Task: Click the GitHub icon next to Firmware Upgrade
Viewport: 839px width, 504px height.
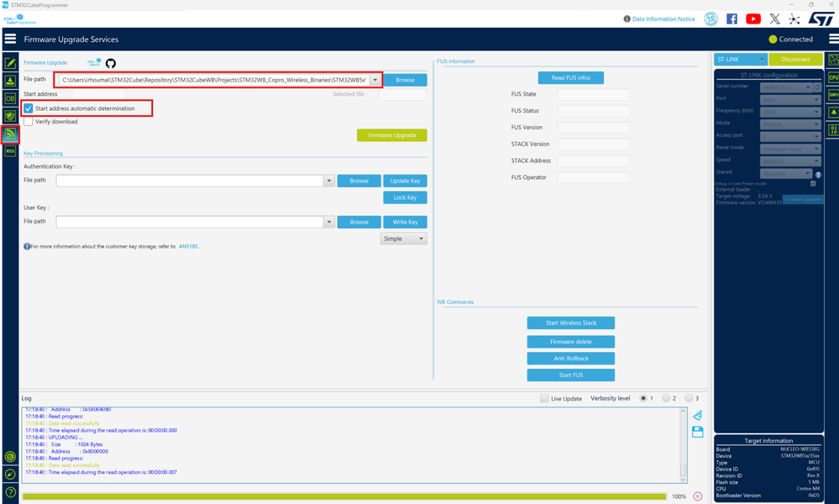Action: coord(111,63)
